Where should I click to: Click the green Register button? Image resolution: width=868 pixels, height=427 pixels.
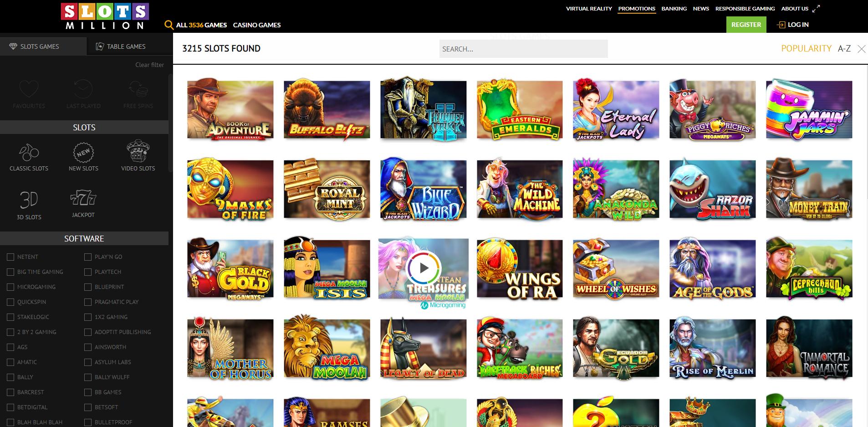tap(746, 25)
